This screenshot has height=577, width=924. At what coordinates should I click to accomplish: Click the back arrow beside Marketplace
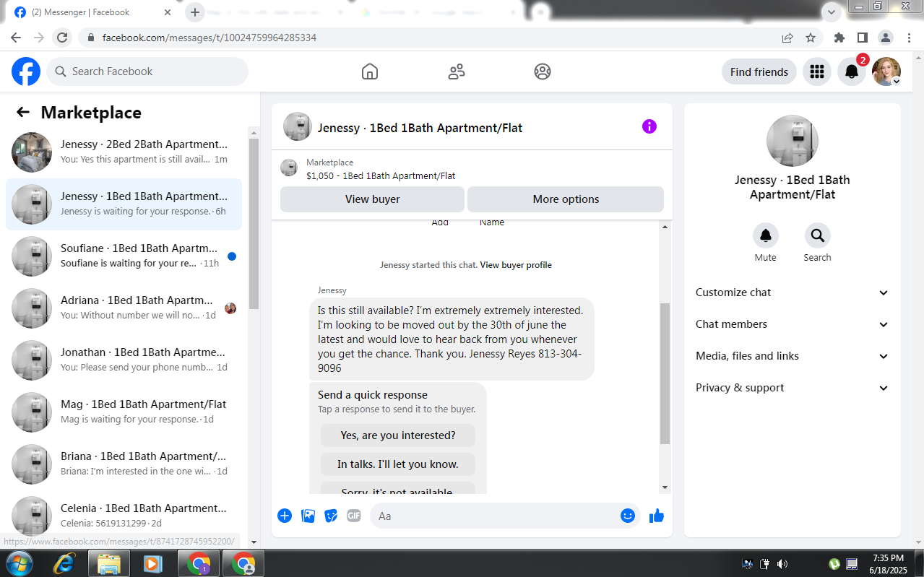(x=23, y=112)
